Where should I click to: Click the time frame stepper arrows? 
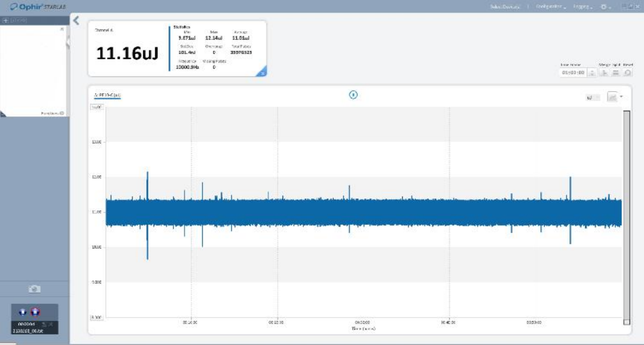[591, 72]
